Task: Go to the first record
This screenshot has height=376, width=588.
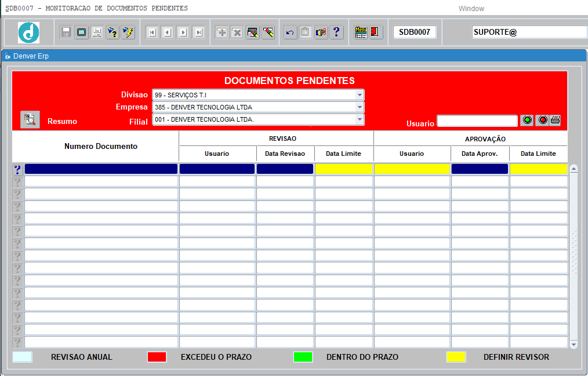Action: (x=152, y=32)
